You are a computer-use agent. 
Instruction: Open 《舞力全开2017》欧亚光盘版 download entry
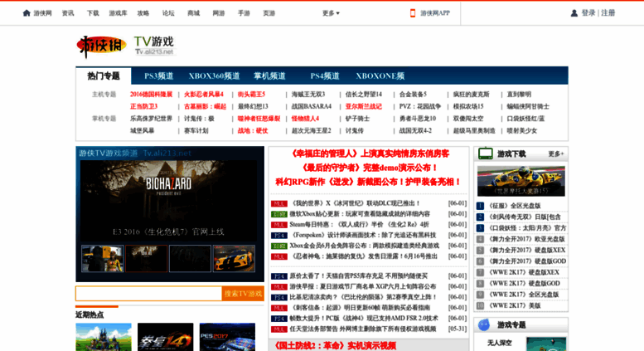click(x=525, y=239)
